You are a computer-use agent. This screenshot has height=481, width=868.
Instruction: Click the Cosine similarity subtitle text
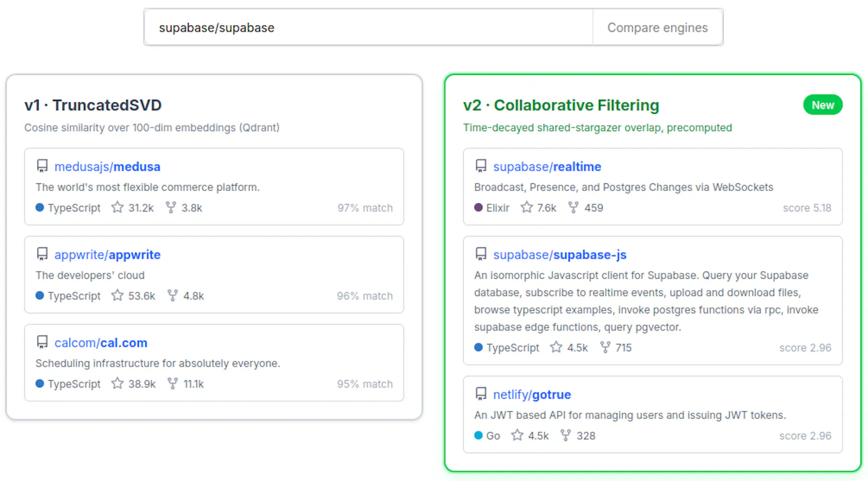152,127
